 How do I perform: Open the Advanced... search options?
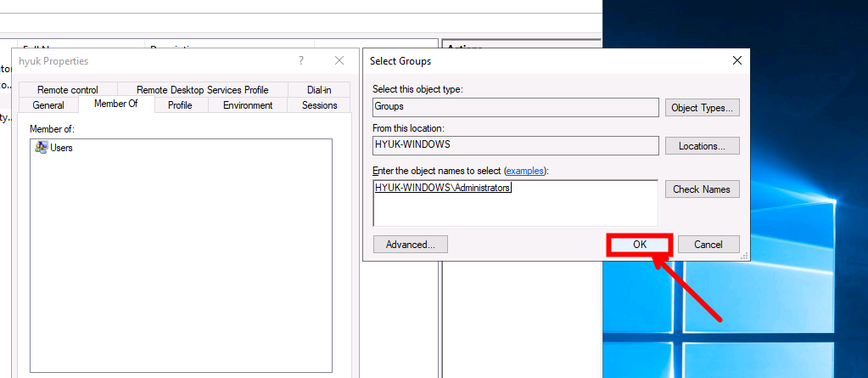410,245
